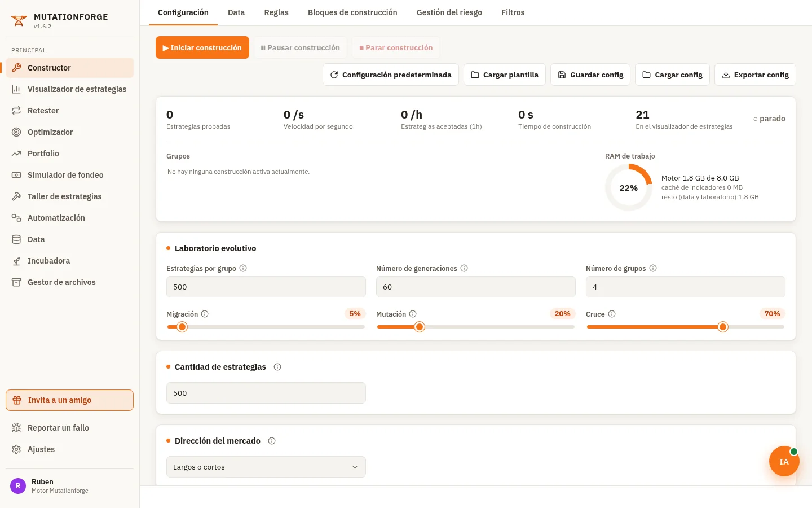The image size is (812, 508).
Task: Show info for Estrategias por grupo
Action: tap(243, 268)
